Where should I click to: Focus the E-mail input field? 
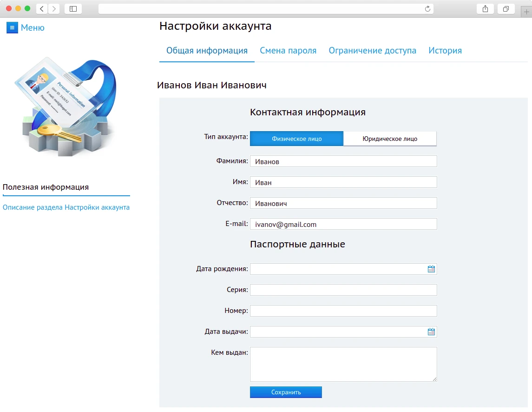pyautogui.click(x=343, y=224)
